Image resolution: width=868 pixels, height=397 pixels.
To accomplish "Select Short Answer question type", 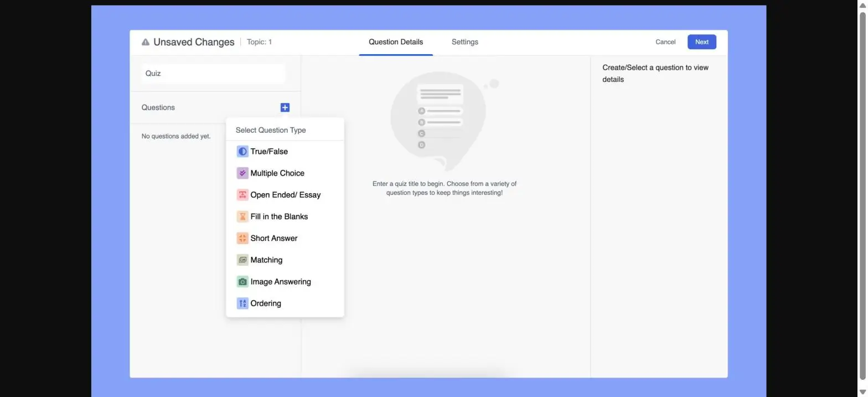I will tap(285, 238).
